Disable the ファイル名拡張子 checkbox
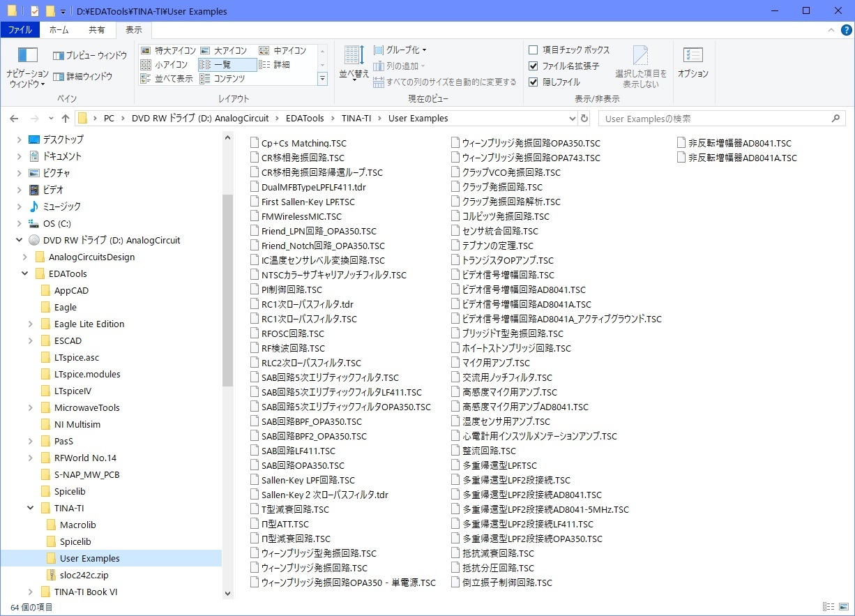The width and height of the screenshot is (855, 616). pyautogui.click(x=533, y=66)
